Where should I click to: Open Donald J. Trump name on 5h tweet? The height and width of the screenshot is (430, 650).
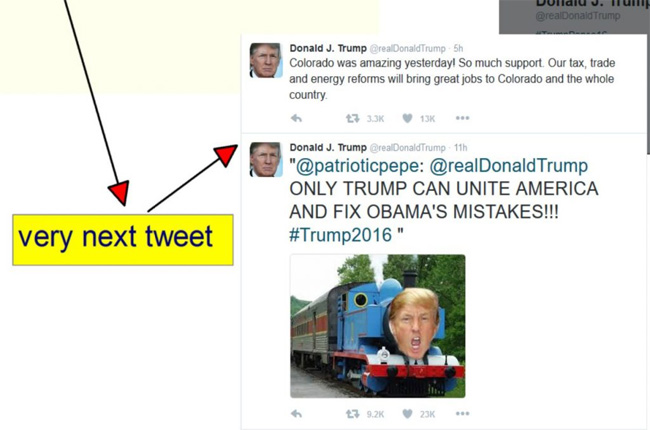(328, 48)
